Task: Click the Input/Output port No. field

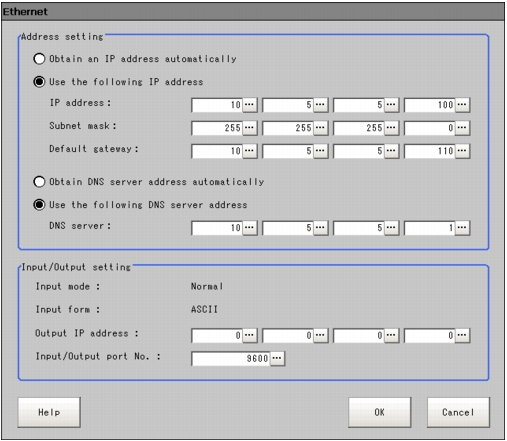Action: pos(231,359)
